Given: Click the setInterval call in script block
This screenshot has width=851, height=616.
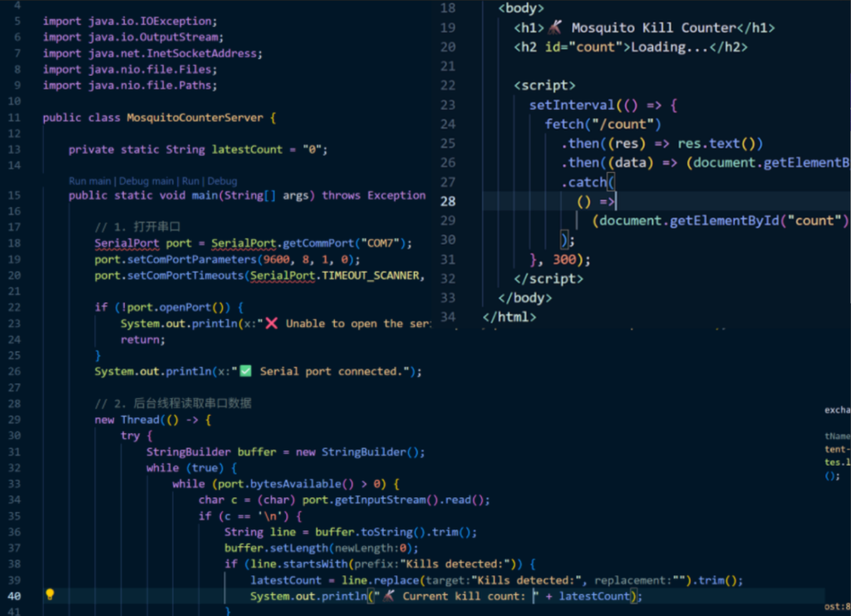Looking at the screenshot, I should tap(572, 105).
